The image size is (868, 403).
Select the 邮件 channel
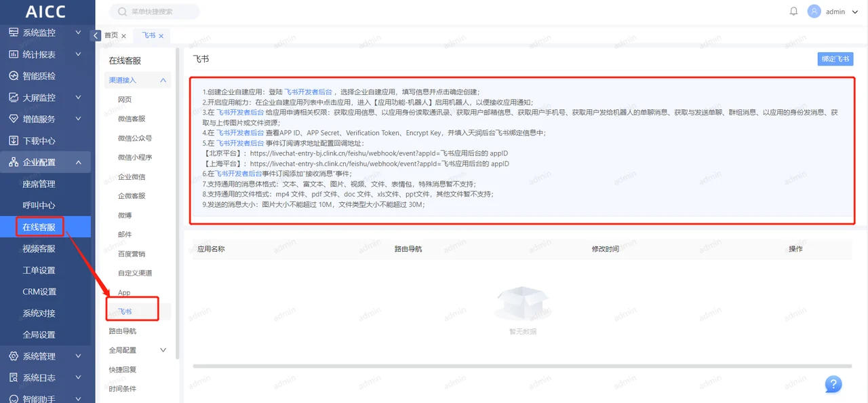click(125, 235)
